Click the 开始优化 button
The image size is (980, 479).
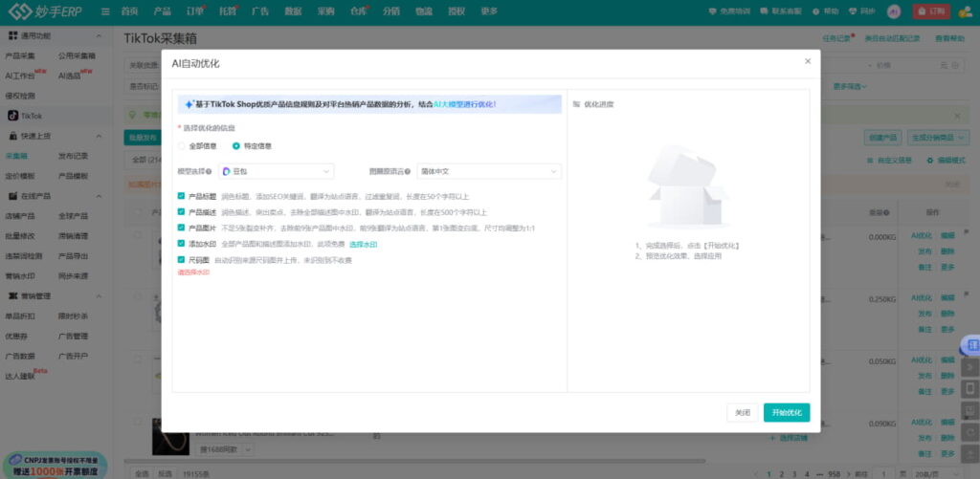coord(787,412)
